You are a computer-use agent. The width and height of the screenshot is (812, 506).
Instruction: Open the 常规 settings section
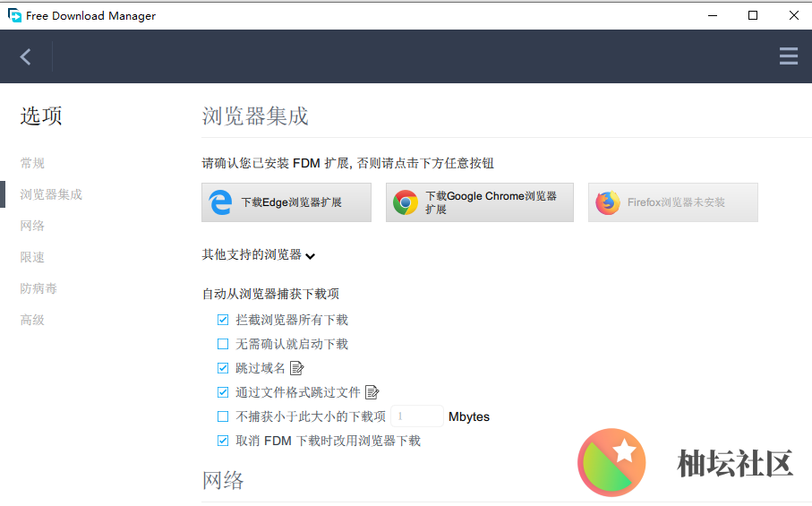[32, 163]
